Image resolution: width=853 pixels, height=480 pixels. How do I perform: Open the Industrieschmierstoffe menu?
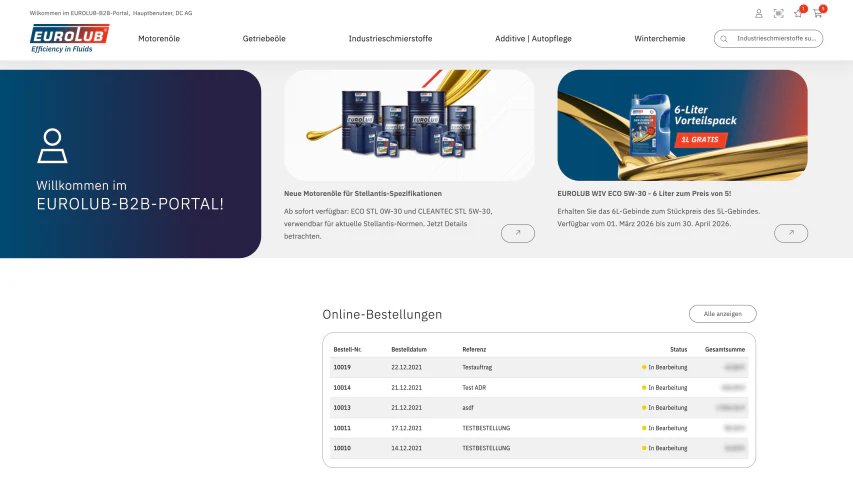pos(390,39)
